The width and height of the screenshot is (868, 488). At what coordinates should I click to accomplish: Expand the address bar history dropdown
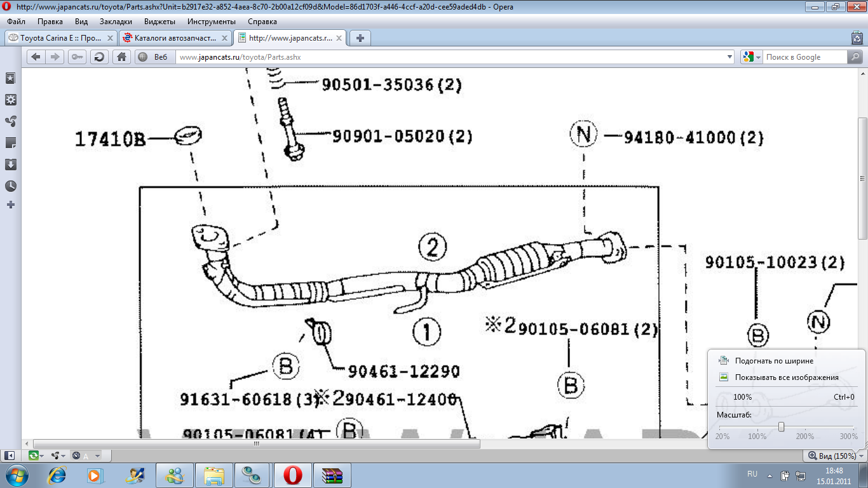729,57
